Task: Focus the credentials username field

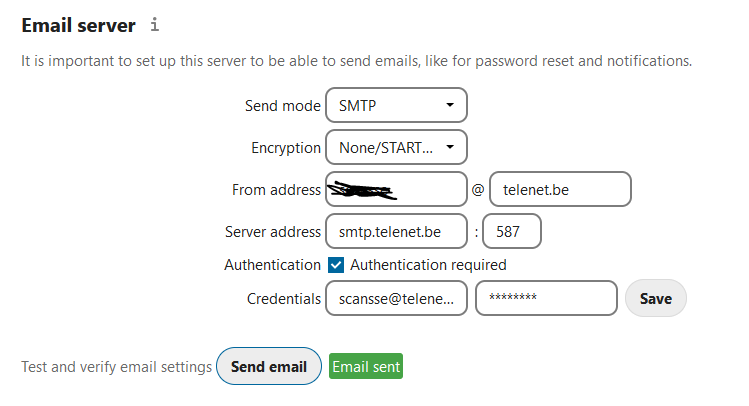Action: pos(396,298)
